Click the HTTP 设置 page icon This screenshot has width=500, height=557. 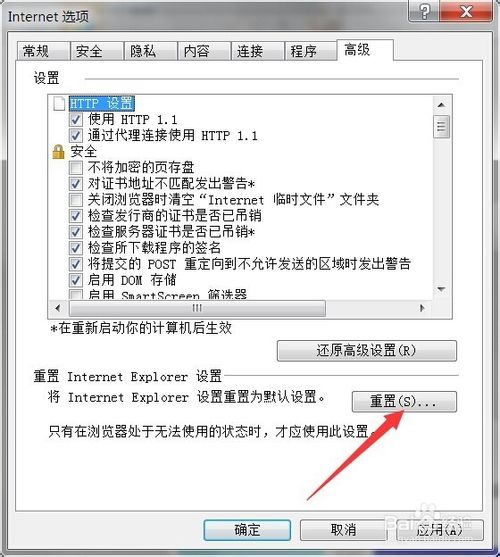tap(59, 103)
